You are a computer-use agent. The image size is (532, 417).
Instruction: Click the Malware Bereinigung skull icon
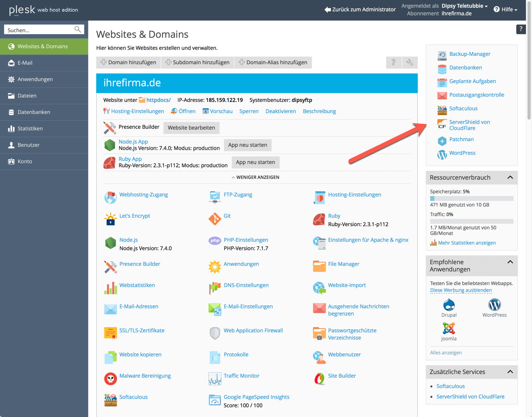(110, 379)
